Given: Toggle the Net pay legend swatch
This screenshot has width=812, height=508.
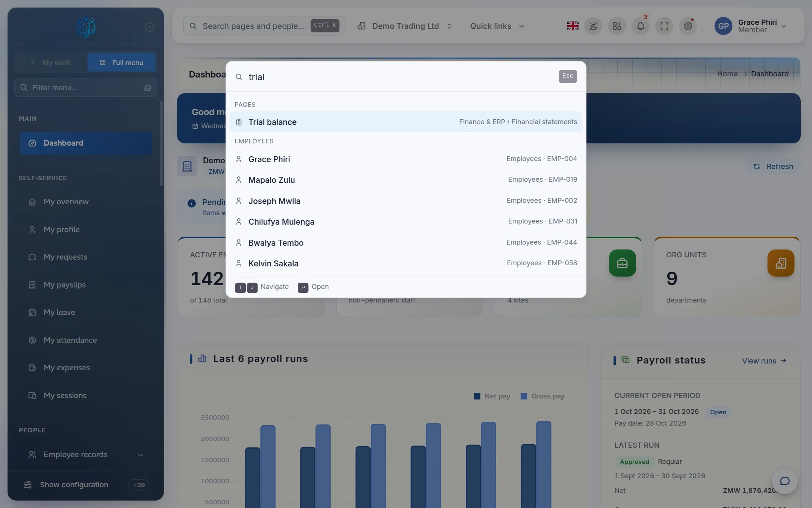Looking at the screenshot, I should click(x=477, y=396).
